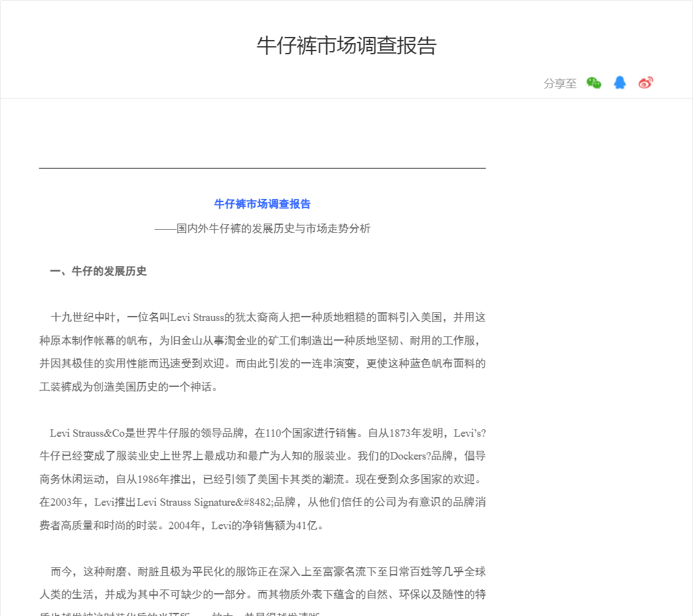The image size is (693, 616).
Task: Share the report to QQ
Action: [x=620, y=83]
